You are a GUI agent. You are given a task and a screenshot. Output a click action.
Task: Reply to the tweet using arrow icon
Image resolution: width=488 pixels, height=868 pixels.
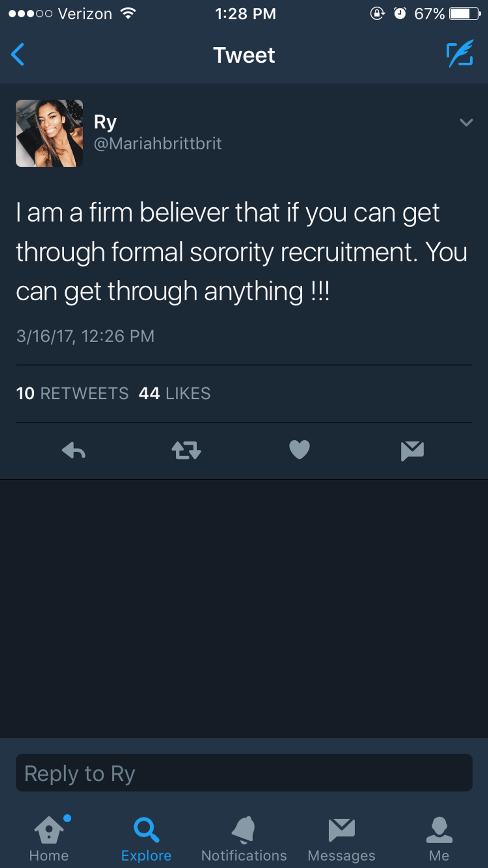click(74, 451)
